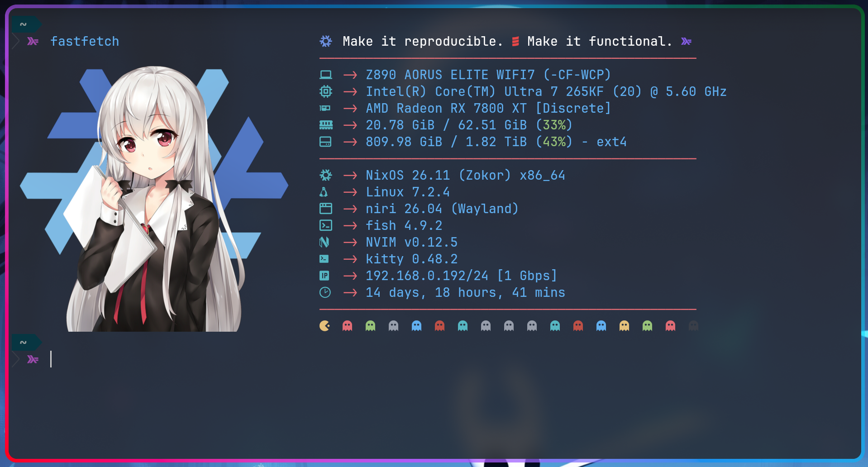Click the last dark ghost in the color row

pyautogui.click(x=693, y=326)
